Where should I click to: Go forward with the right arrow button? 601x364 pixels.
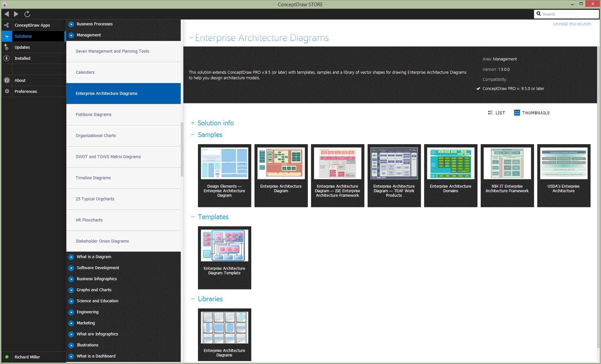16,14
